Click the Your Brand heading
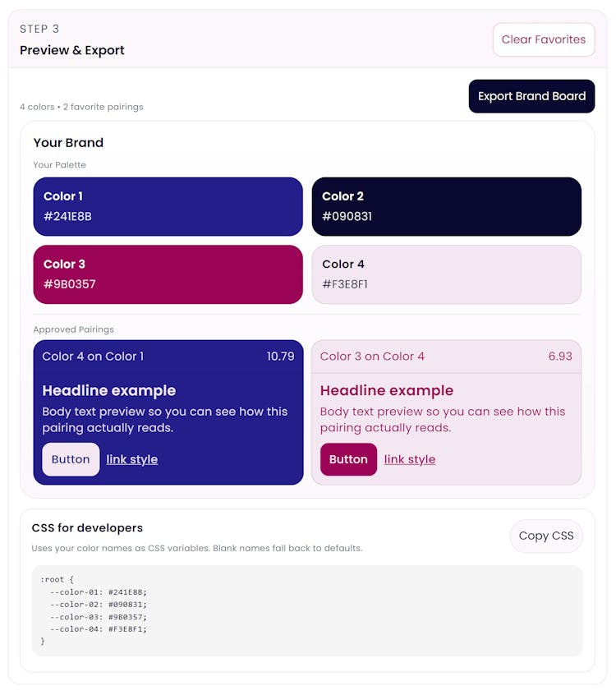This screenshot has height=695, width=616. coord(68,143)
